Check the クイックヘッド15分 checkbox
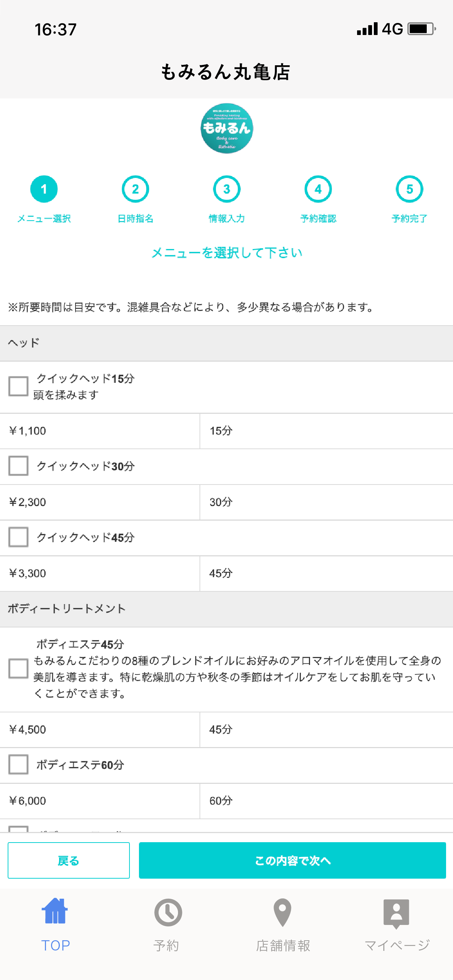The width and height of the screenshot is (453, 980). (18, 386)
